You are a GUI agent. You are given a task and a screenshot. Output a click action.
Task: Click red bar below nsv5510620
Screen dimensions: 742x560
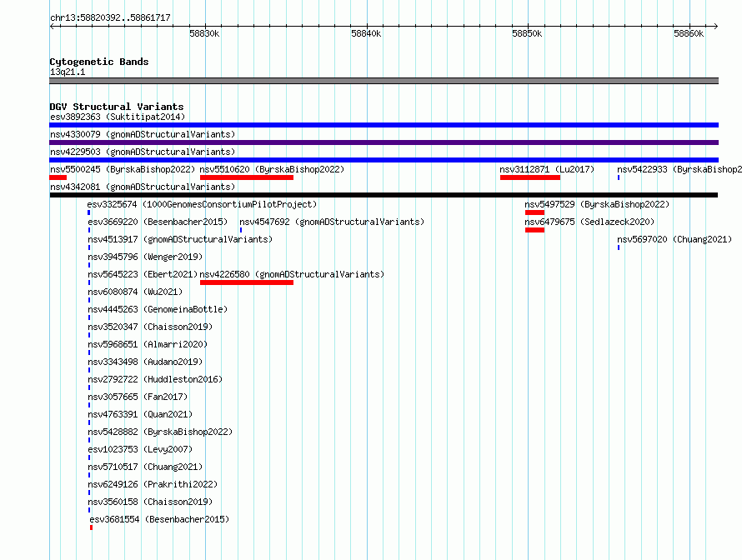pyautogui.click(x=247, y=177)
